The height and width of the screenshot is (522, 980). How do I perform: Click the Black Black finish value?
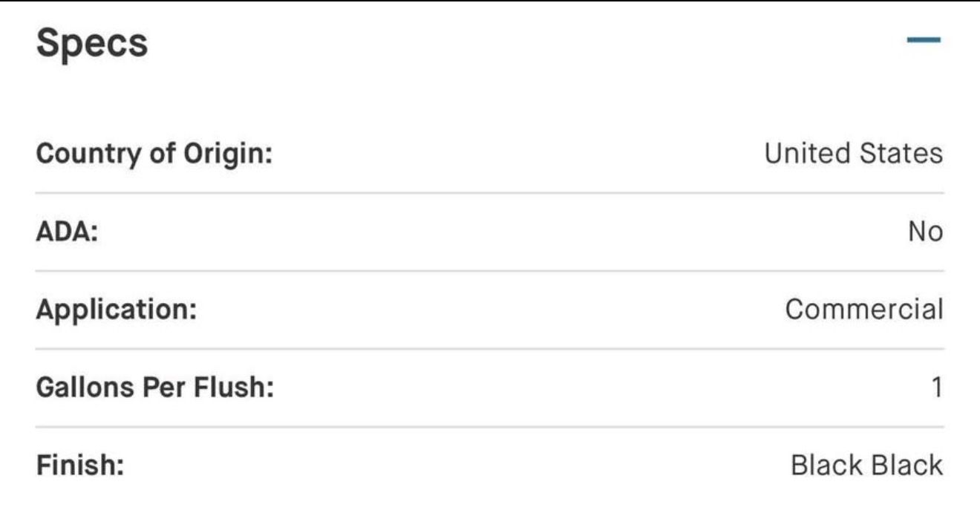click(x=867, y=466)
